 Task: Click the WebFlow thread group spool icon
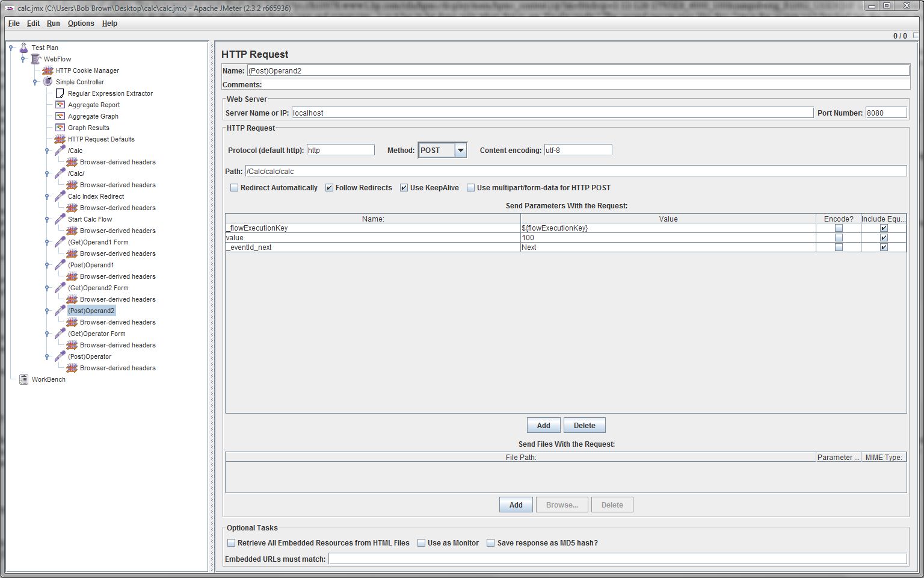coord(35,59)
